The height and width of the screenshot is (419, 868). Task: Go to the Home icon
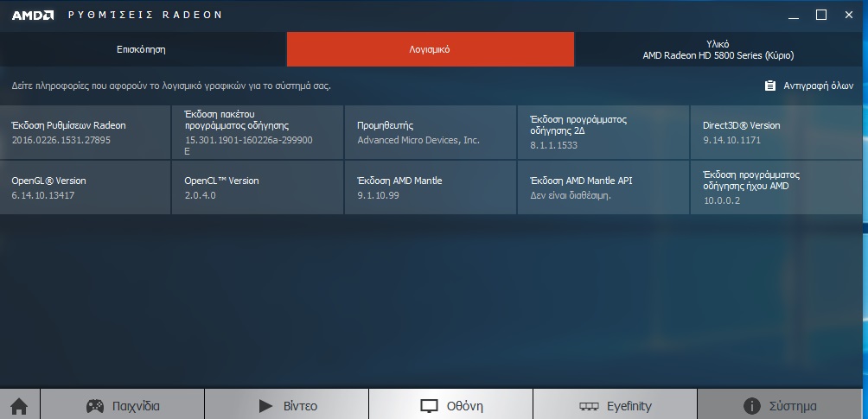coord(19,406)
